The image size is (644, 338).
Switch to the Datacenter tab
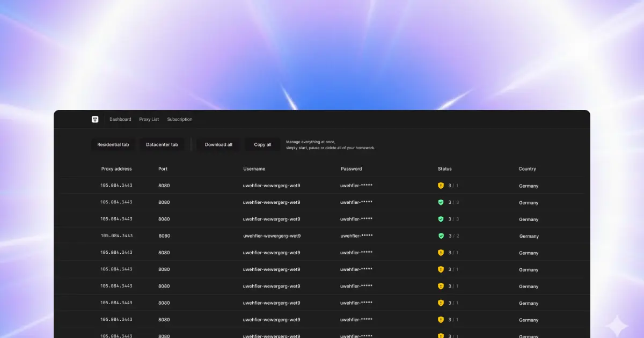[162, 144]
